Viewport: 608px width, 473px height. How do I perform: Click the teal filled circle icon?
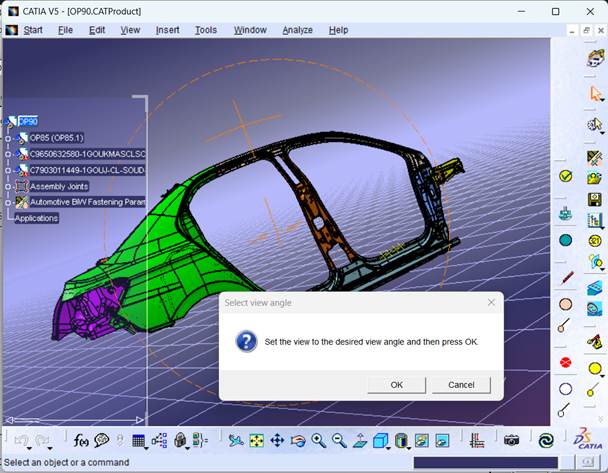[566, 240]
